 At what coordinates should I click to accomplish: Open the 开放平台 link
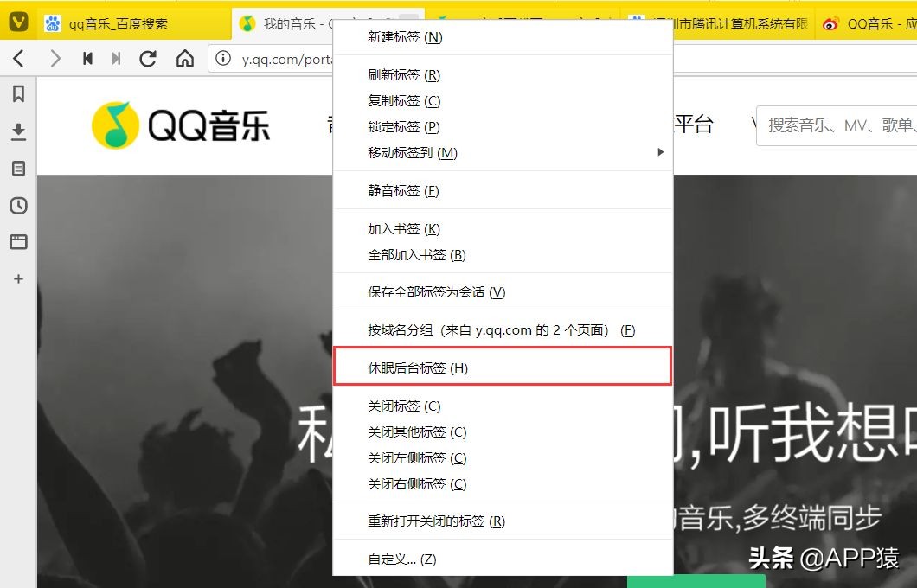pyautogui.click(x=692, y=124)
